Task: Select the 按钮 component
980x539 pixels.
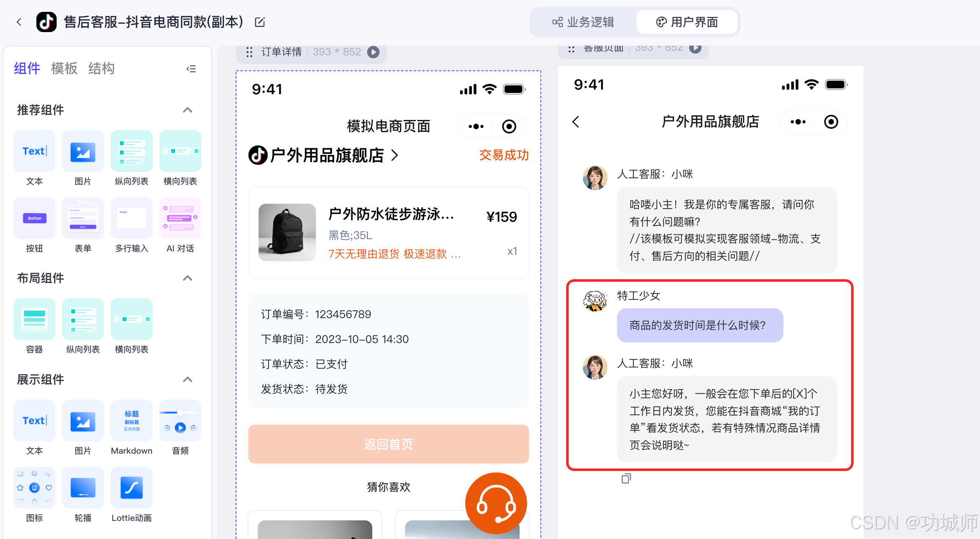Action: tap(34, 225)
